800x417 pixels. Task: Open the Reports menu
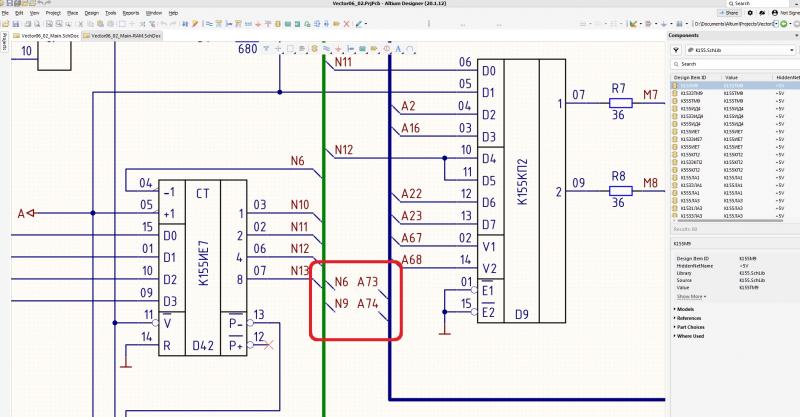coord(131,13)
